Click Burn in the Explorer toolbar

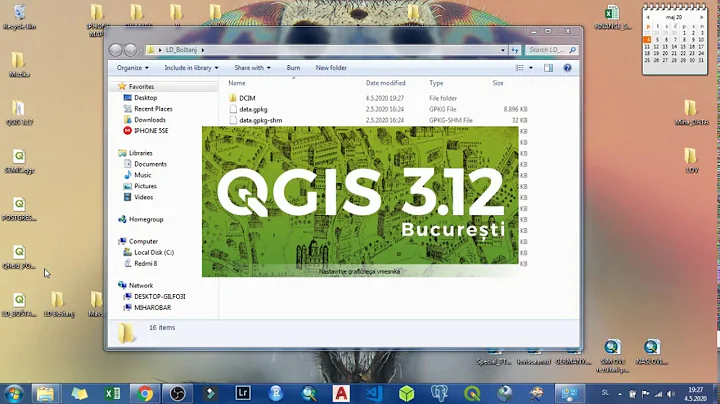tap(293, 68)
